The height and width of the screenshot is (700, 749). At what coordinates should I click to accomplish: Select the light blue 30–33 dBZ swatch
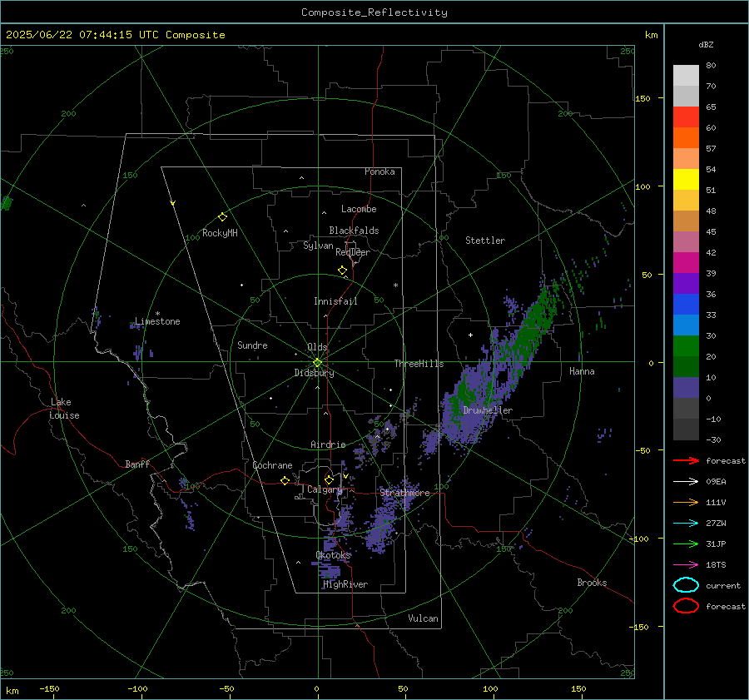tap(686, 325)
